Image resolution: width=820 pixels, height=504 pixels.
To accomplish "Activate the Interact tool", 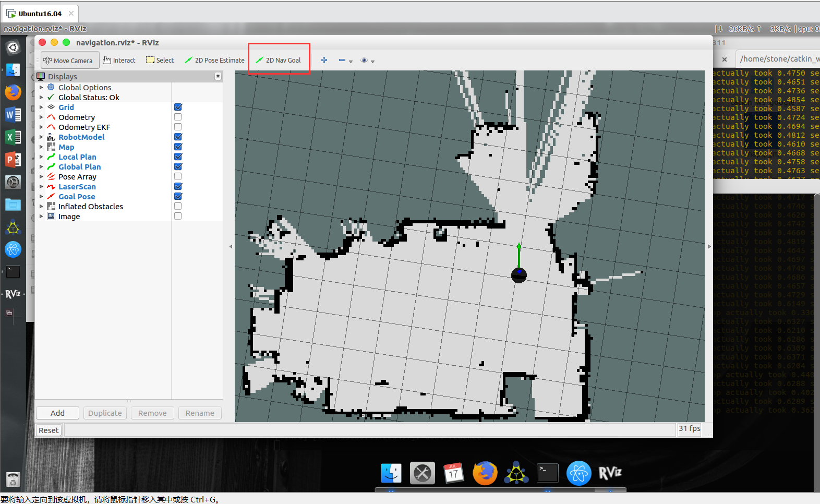I will pyautogui.click(x=119, y=61).
